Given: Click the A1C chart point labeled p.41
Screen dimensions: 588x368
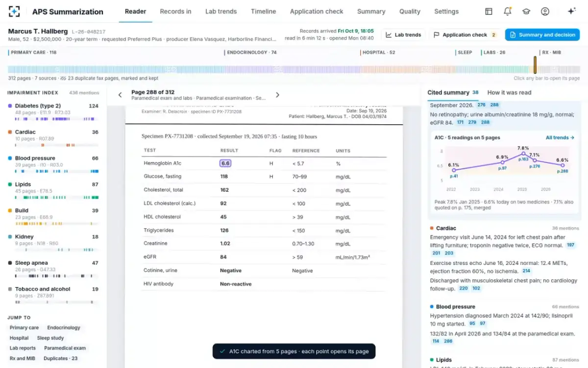Looking at the screenshot, I should tap(454, 170).
